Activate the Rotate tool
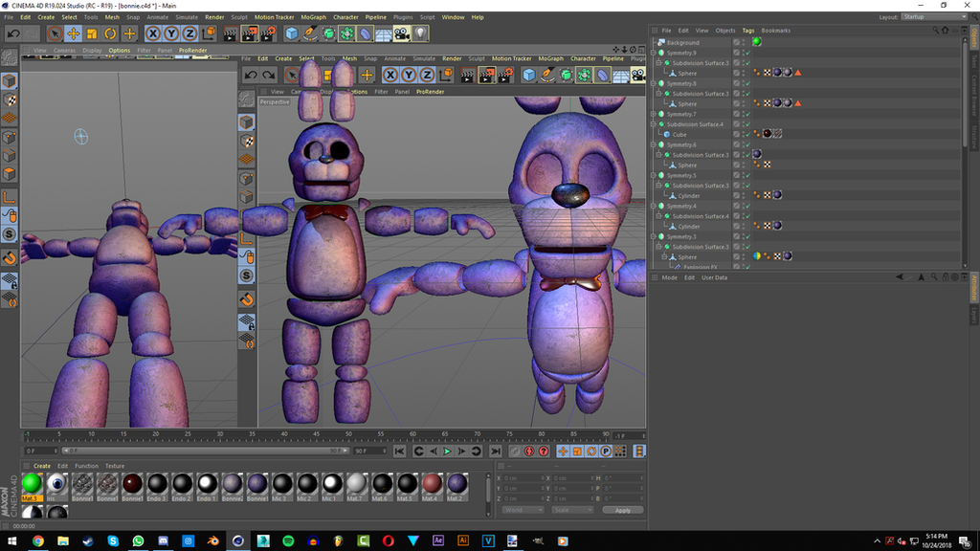The width and height of the screenshot is (980, 551). (x=110, y=33)
